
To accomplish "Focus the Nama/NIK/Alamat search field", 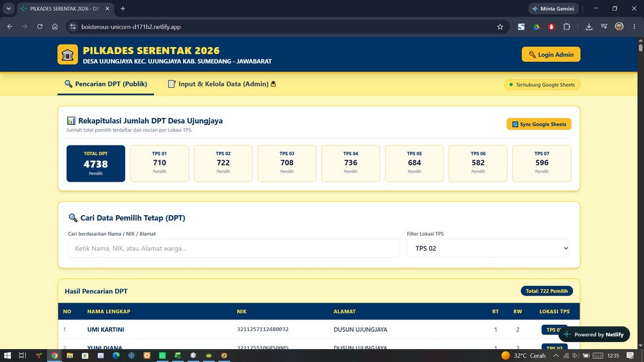I will (x=234, y=248).
